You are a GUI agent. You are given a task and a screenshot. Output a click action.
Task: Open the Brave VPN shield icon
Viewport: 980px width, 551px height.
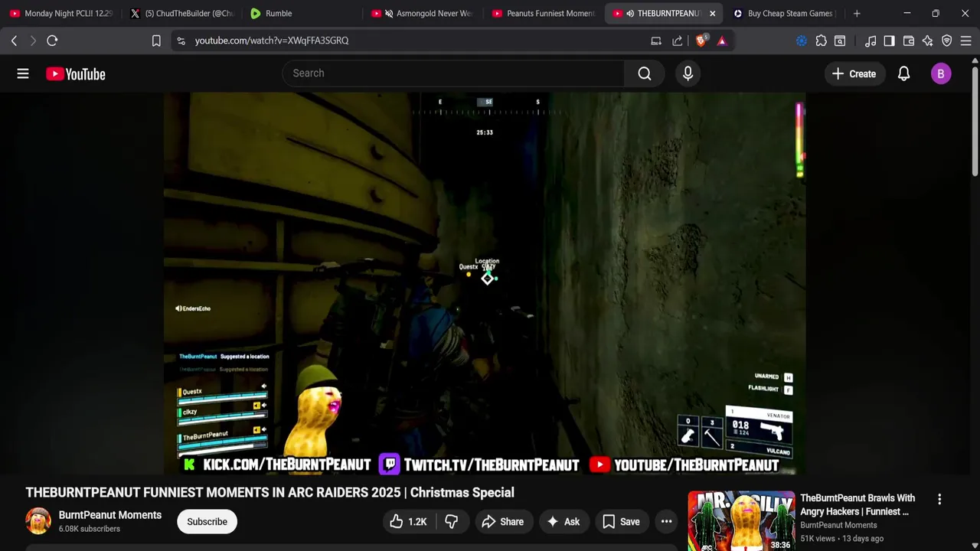click(947, 41)
